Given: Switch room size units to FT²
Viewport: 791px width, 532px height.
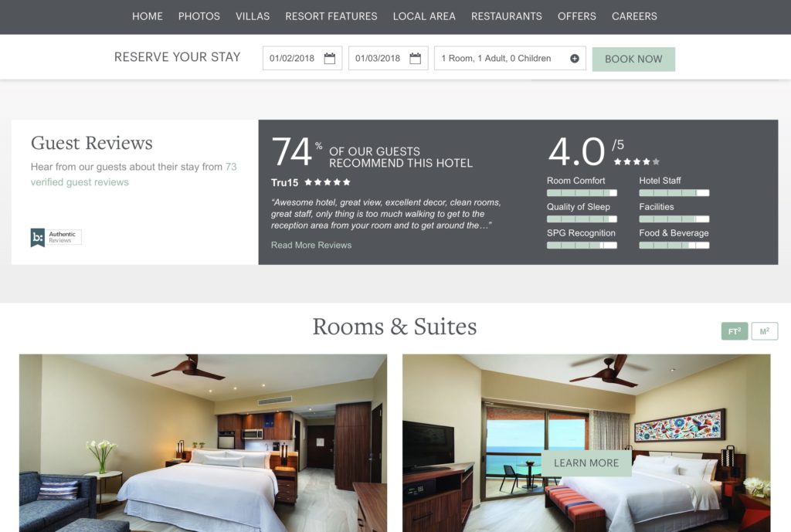Looking at the screenshot, I should click(x=735, y=331).
